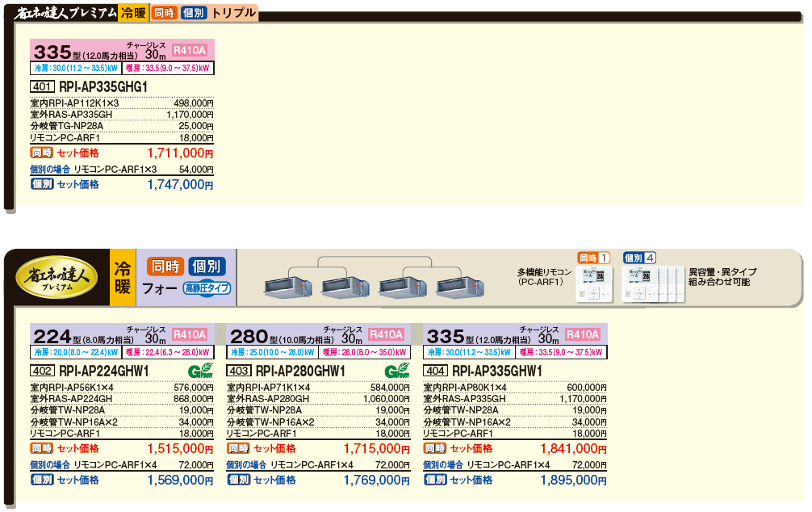Viewport: 812px width, 512px height.
Task: Click the 1,747,000円 individual set price
Action: click(180, 184)
